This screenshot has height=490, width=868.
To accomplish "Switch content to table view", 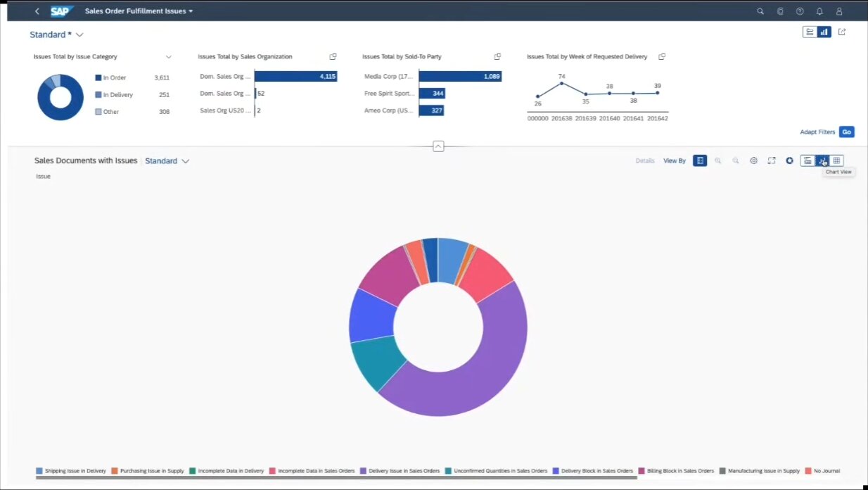I will [x=836, y=161].
